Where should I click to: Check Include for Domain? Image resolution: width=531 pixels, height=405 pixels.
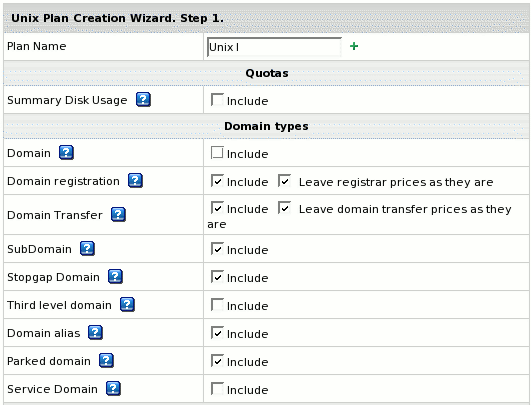217,152
